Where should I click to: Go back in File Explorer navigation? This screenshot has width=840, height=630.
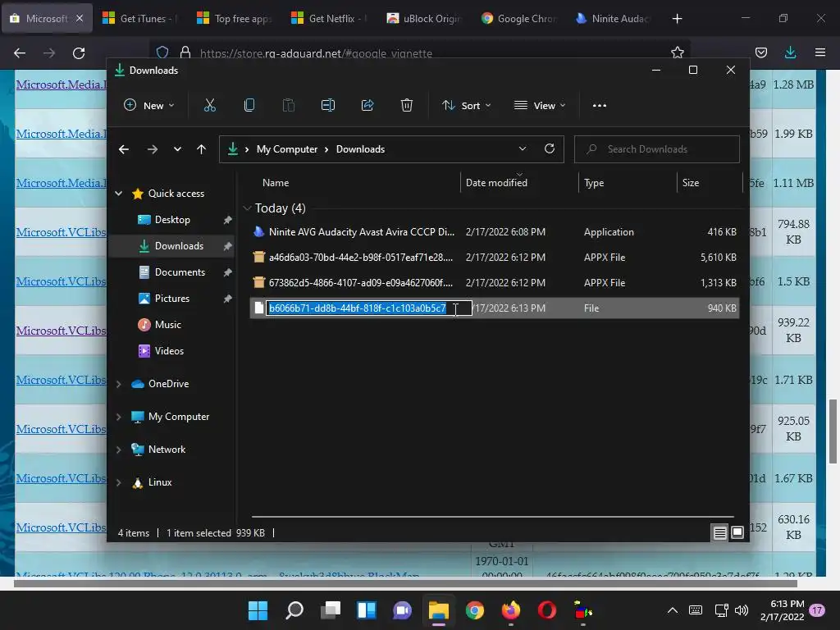124,149
